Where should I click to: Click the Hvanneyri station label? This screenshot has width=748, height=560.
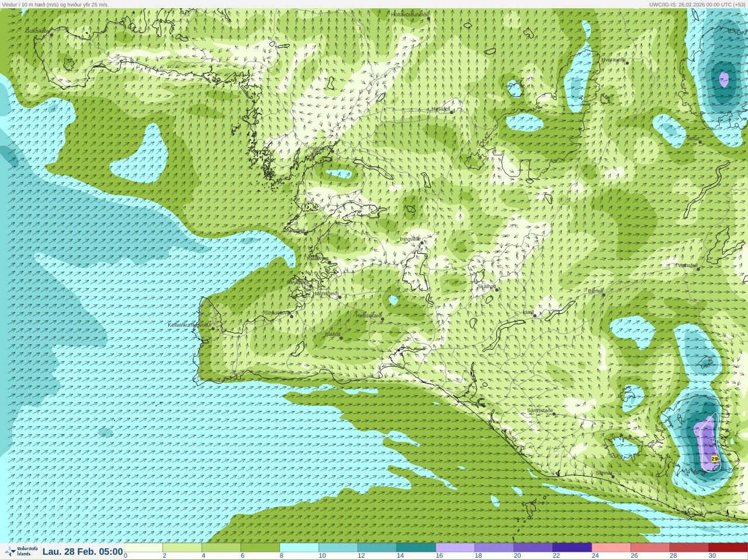[x=319, y=148]
